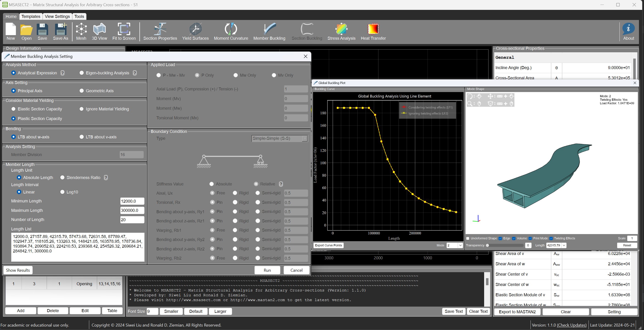This screenshot has width=644, height=330.
Task: Click Number of Length field
Action: (132, 220)
